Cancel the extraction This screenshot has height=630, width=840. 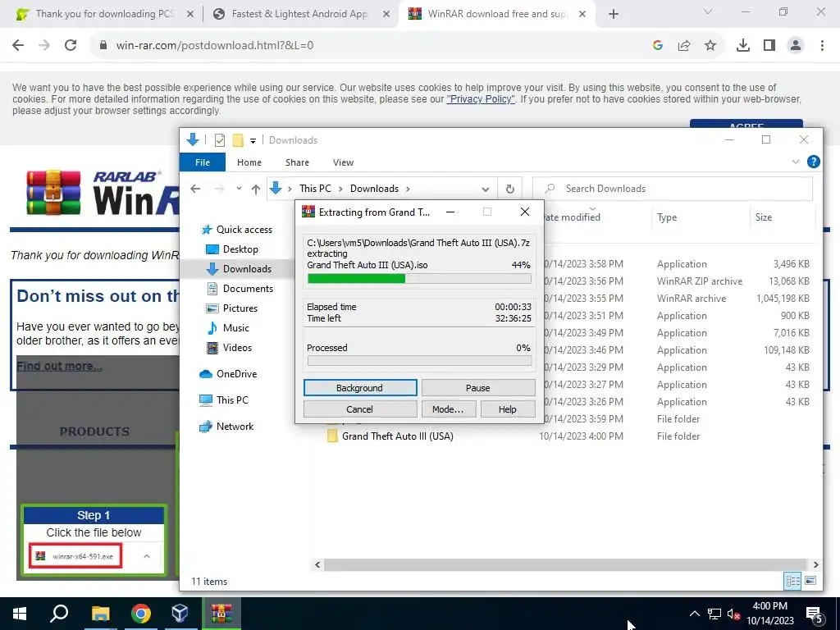360,409
